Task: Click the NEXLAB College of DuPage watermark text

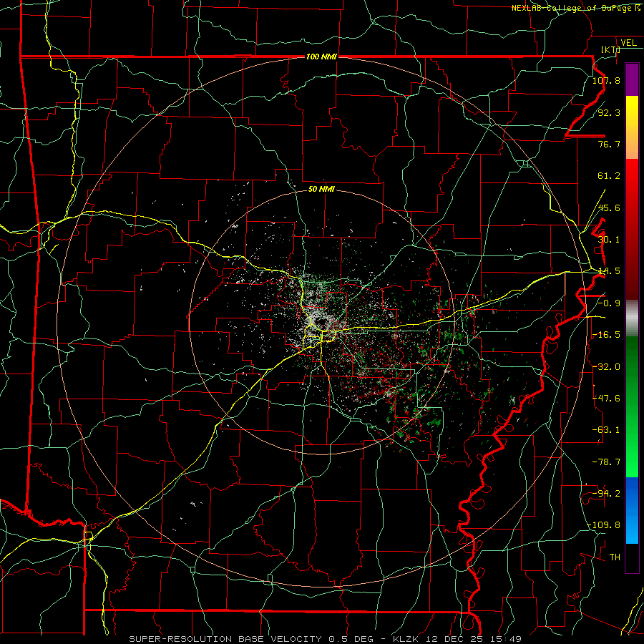Action: [575, 8]
